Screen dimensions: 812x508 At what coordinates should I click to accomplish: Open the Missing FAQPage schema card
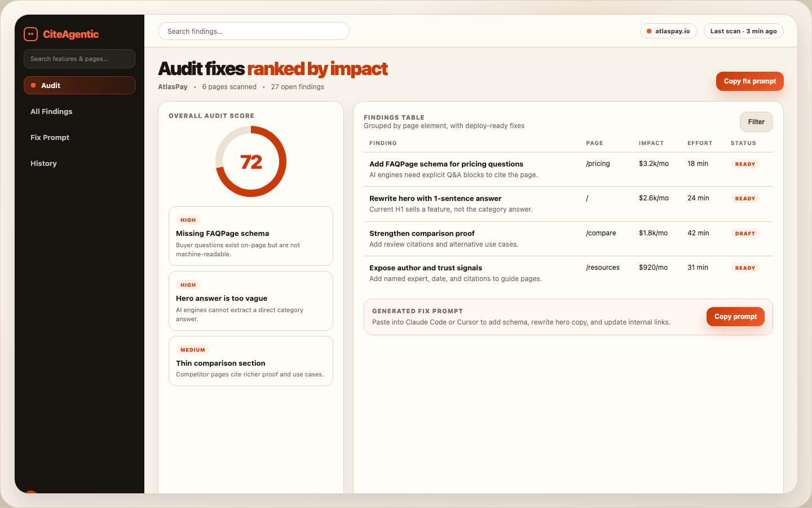[x=251, y=236]
